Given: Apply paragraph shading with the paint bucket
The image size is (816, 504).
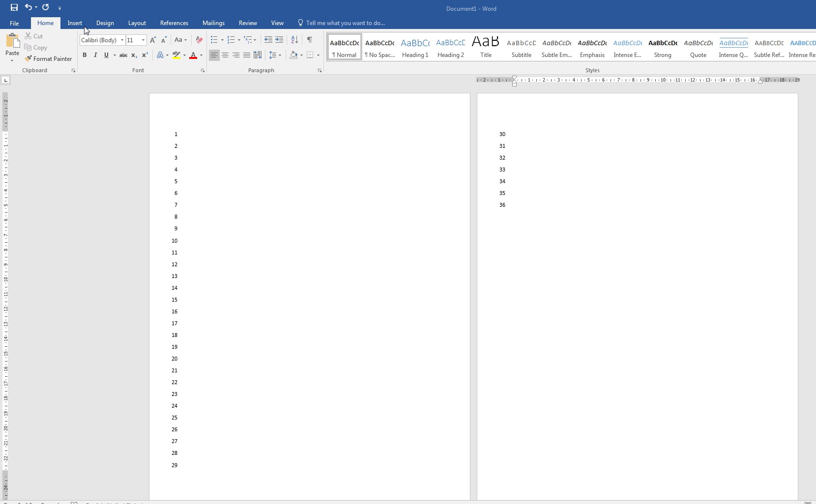Looking at the screenshot, I should [x=293, y=55].
